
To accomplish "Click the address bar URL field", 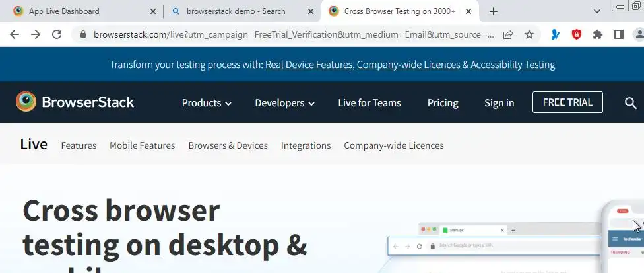I will 294,34.
